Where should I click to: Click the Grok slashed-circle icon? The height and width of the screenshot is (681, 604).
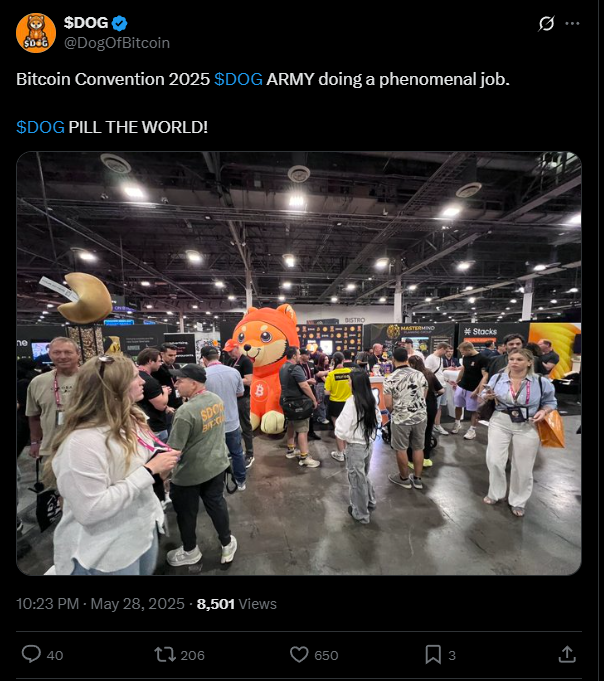point(546,23)
